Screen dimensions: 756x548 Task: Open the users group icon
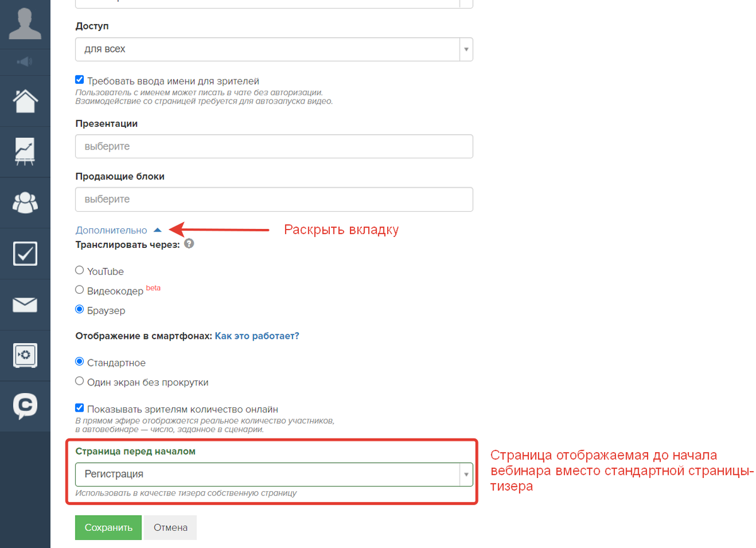25,202
